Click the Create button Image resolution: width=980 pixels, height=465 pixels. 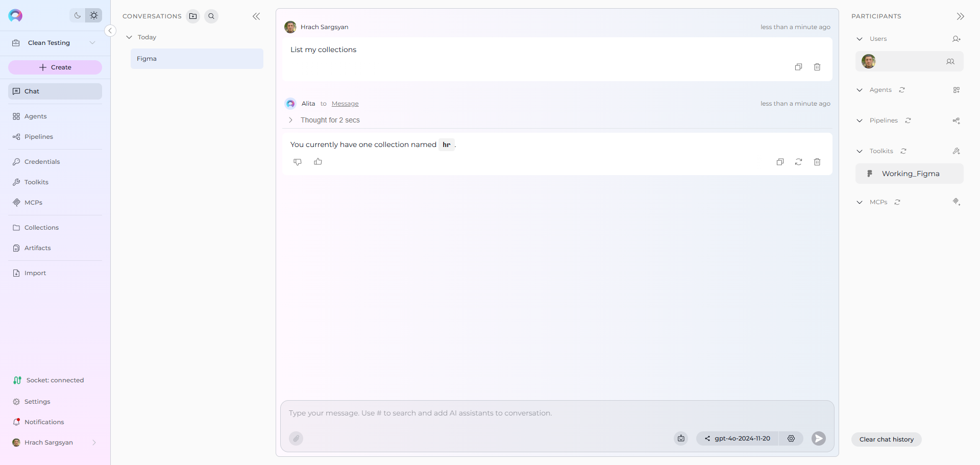(55, 67)
